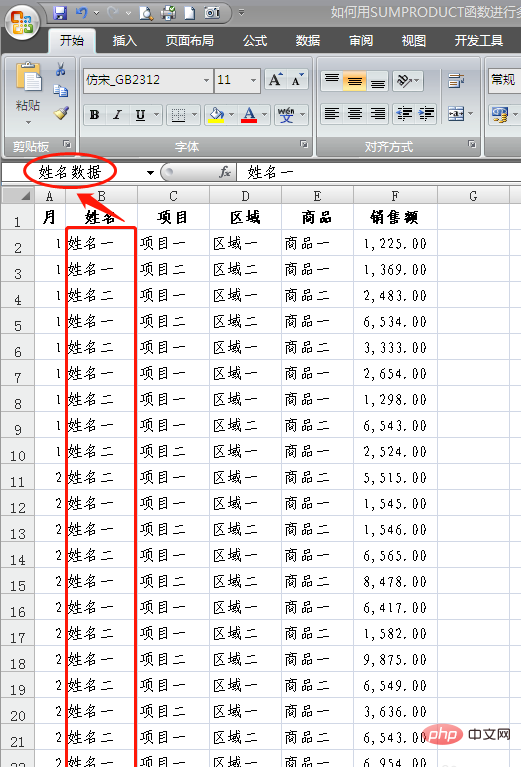Open Merge and Center dropdown arrow
Image resolution: width=521 pixels, height=767 pixels.
pyautogui.click(x=471, y=114)
